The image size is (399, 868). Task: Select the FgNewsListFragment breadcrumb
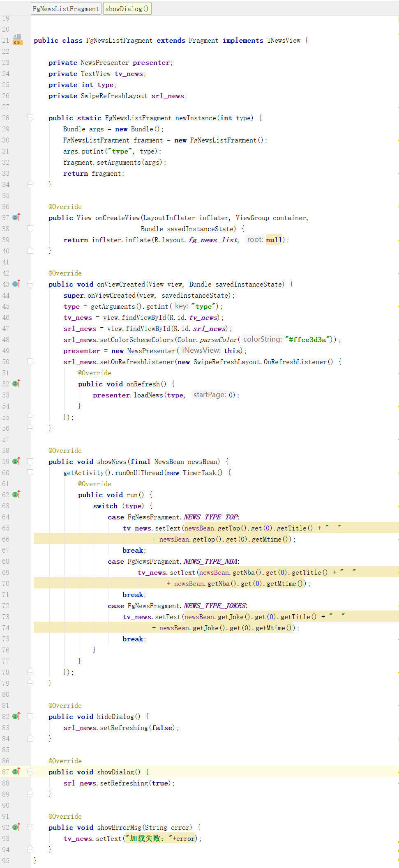[66, 9]
